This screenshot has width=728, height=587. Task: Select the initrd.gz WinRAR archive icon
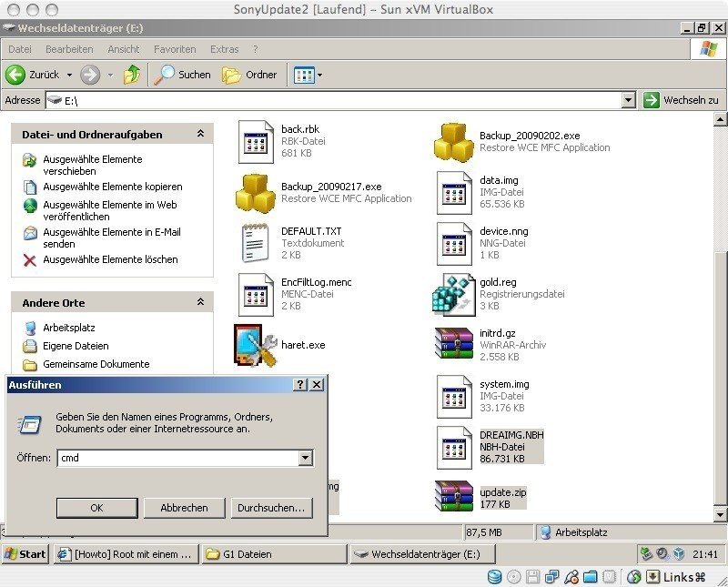coord(453,344)
